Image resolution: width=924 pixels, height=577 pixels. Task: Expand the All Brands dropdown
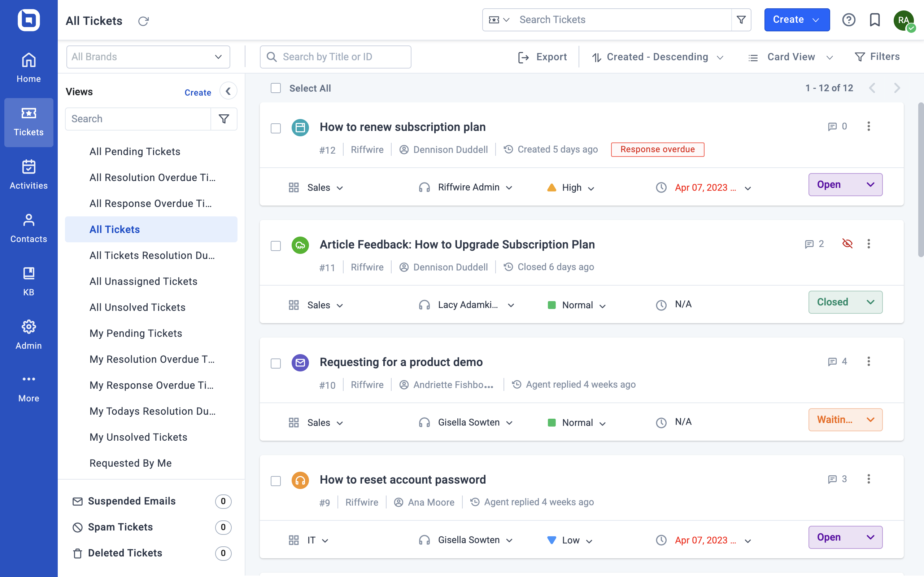coord(148,57)
